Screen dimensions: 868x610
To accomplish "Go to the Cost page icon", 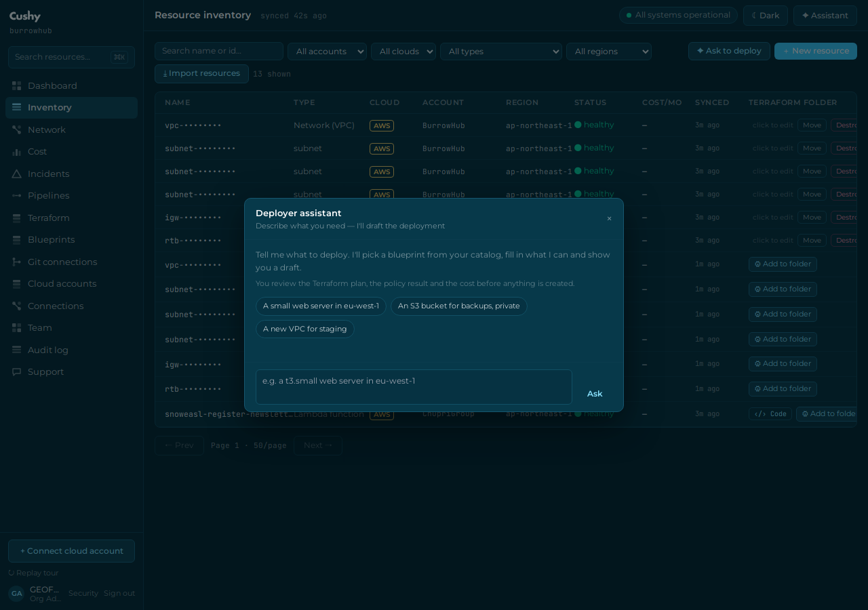I will click(16, 152).
